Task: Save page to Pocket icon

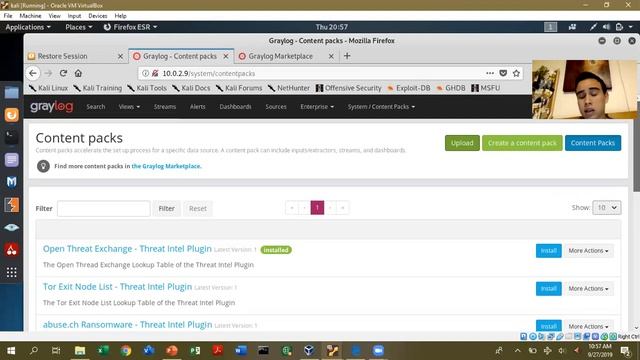Action: tap(503, 73)
